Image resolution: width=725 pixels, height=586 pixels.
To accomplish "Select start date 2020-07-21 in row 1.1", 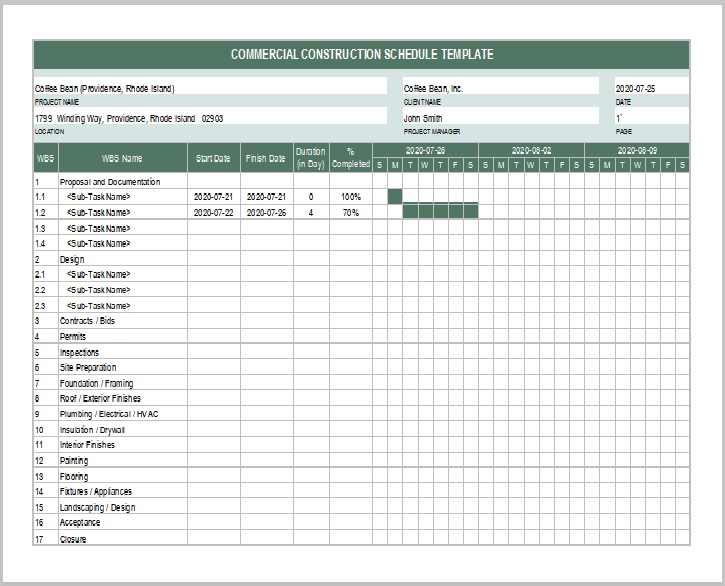I will [x=213, y=197].
